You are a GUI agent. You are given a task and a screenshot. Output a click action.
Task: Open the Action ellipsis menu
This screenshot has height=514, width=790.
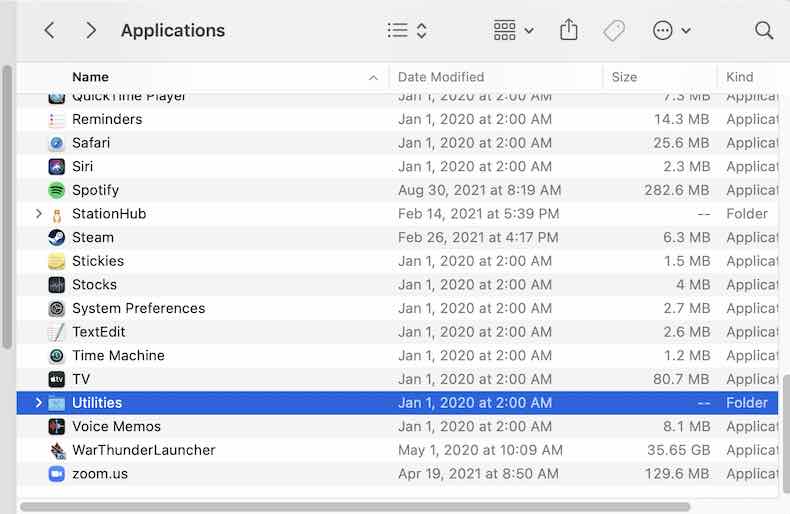pyautogui.click(x=671, y=31)
